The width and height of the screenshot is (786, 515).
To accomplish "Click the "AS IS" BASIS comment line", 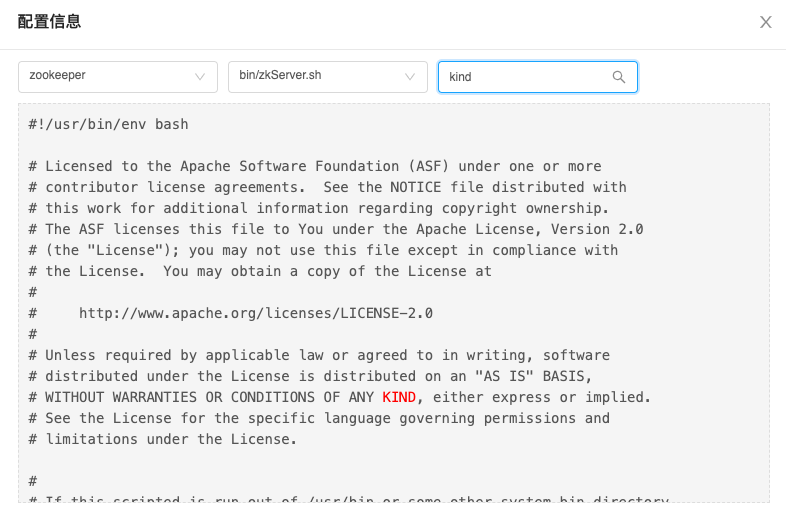I will click(x=310, y=377).
